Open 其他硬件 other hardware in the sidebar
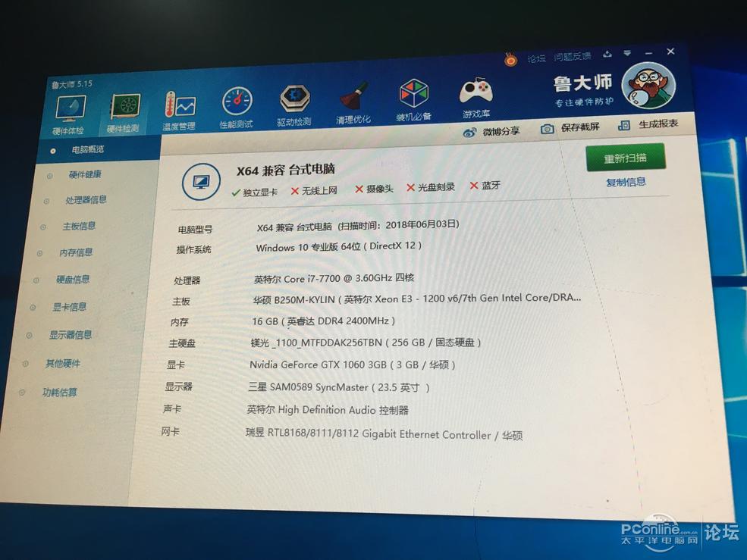 62,364
